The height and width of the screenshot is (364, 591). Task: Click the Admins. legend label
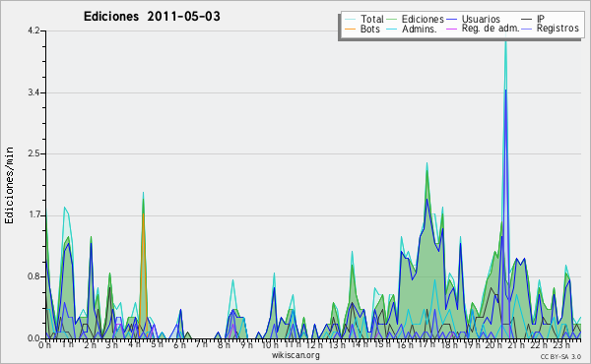tap(420, 29)
